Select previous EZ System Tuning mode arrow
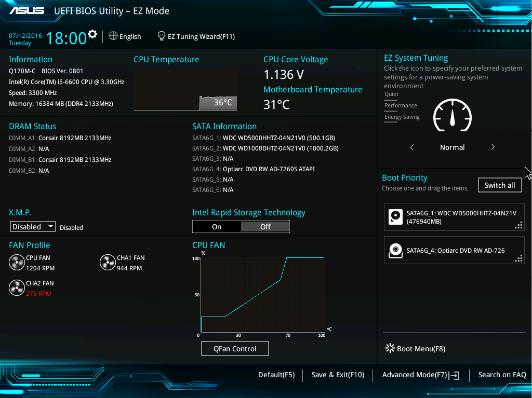Viewport: 532px width, 398px height. point(412,147)
